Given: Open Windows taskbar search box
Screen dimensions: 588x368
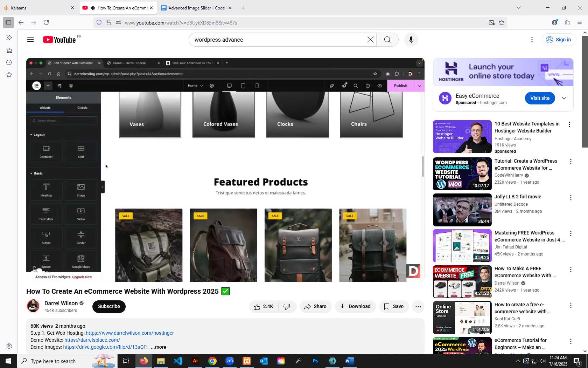Looking at the screenshot, I should pyautogui.click(x=67, y=361).
